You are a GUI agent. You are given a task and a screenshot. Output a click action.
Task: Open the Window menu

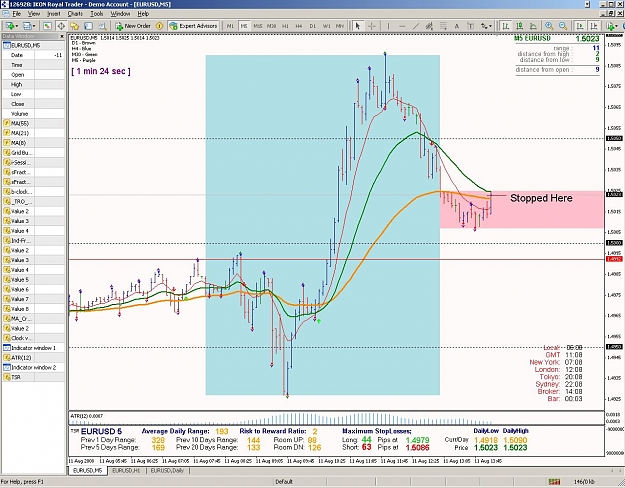120,14
